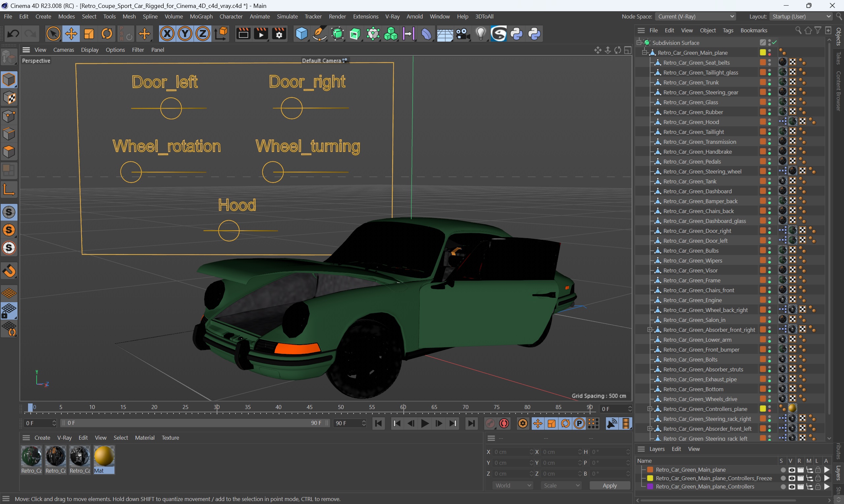Expand Retro_Car_Green_Controllers_plane
This screenshot has height=504, width=844.
(650, 409)
